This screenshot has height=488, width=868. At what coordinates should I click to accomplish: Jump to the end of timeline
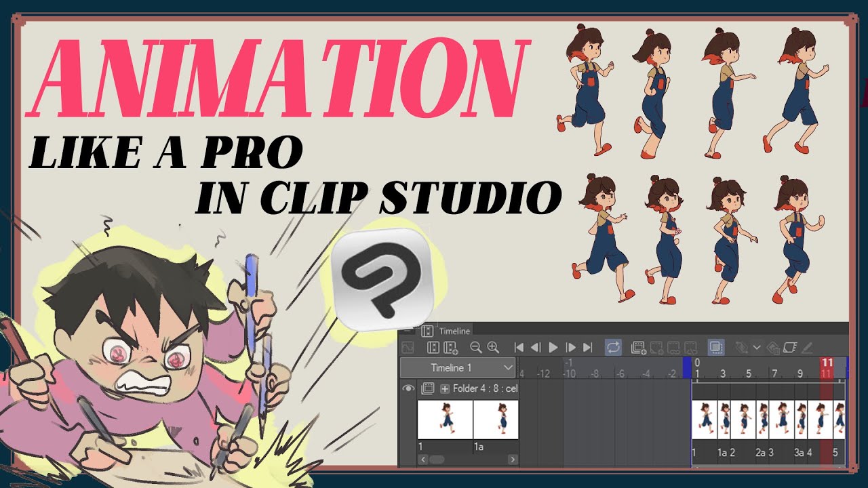pos(587,348)
